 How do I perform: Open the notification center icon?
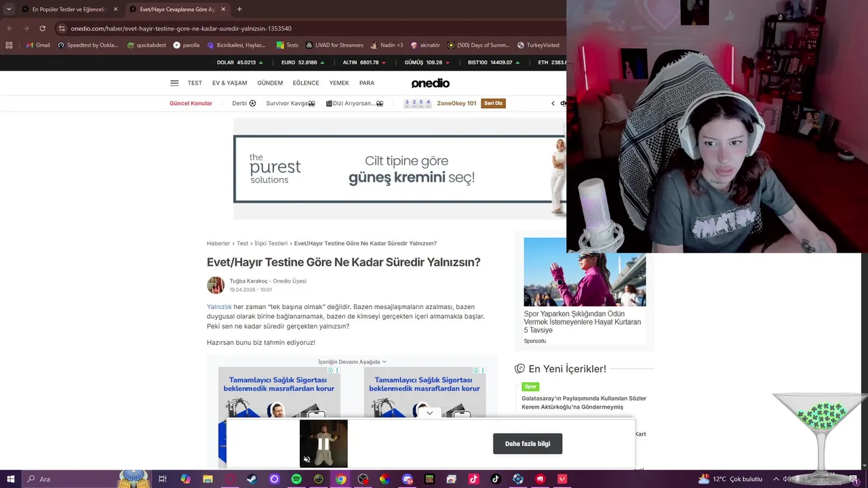[853, 479]
